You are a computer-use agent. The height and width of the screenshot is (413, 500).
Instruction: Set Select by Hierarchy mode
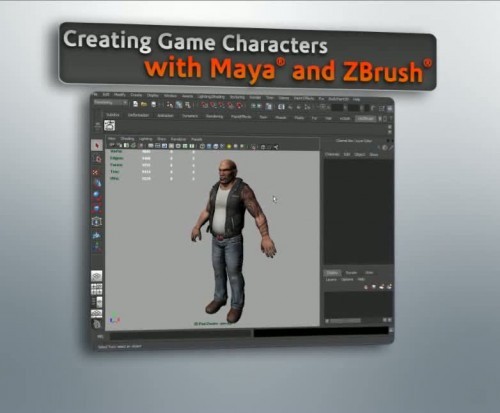[x=170, y=105]
